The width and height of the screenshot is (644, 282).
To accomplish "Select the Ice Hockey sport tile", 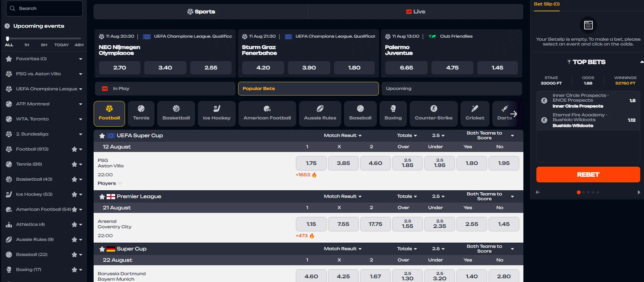I will [217, 114].
